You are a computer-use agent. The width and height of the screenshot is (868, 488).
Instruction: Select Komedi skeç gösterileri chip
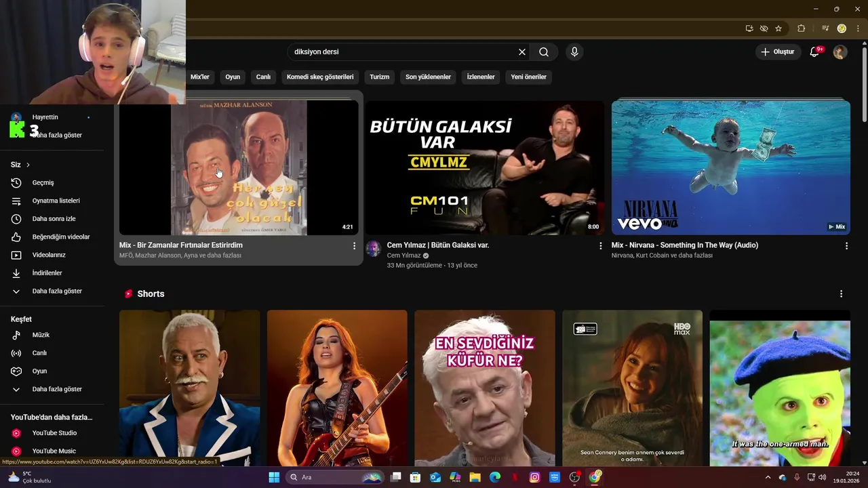click(x=320, y=77)
